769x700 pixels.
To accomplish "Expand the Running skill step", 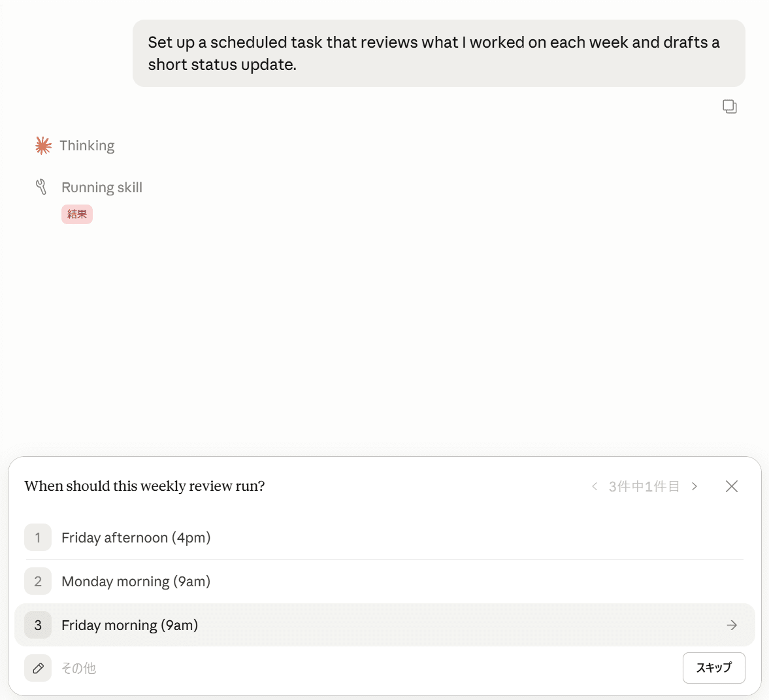I will pos(101,188).
